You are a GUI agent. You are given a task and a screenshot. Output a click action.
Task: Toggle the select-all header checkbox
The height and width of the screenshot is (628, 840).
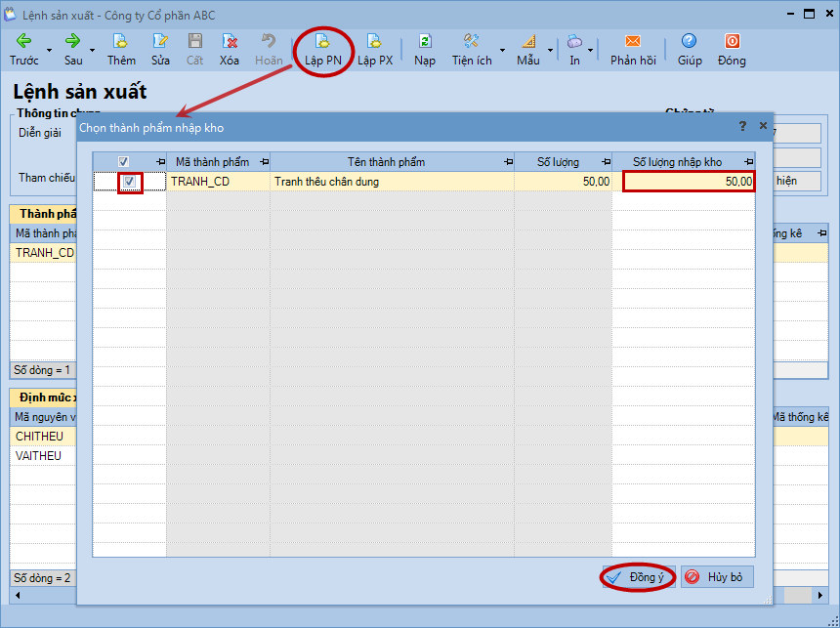[x=123, y=162]
